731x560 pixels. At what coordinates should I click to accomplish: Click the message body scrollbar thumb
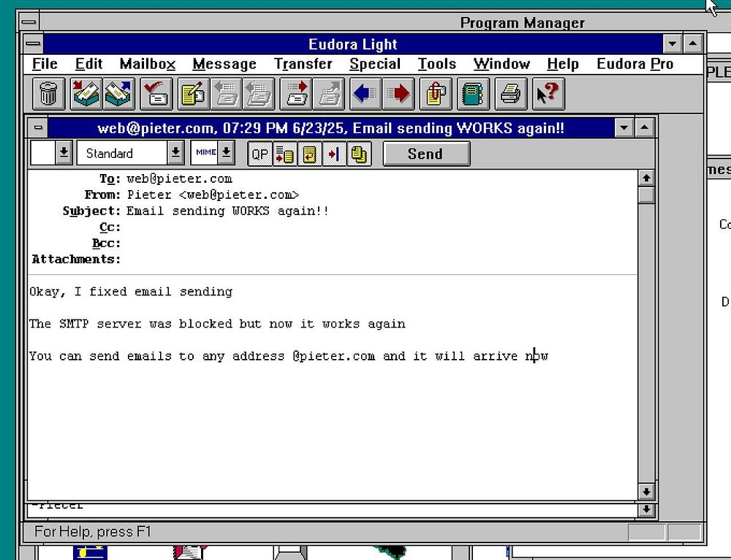pyautogui.click(x=646, y=195)
